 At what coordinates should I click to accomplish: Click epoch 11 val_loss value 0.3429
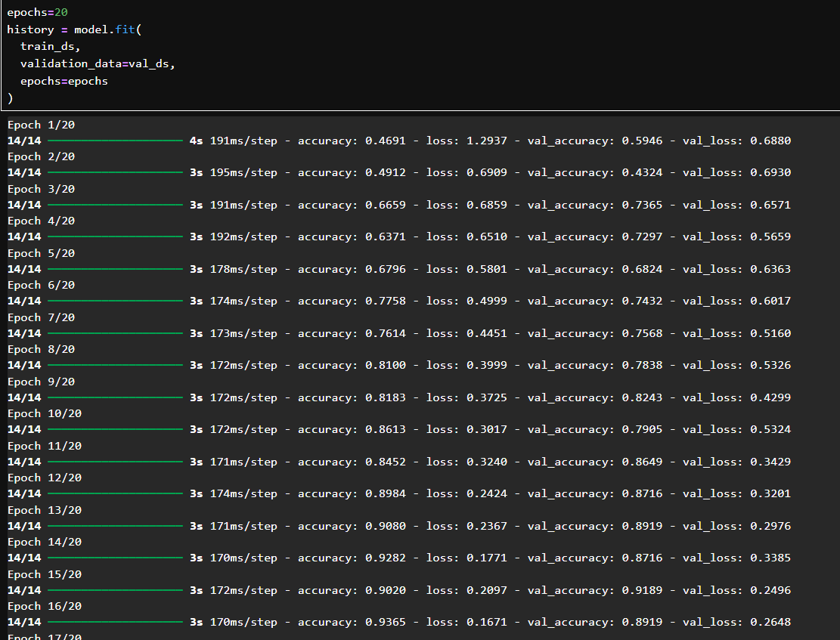coord(770,462)
